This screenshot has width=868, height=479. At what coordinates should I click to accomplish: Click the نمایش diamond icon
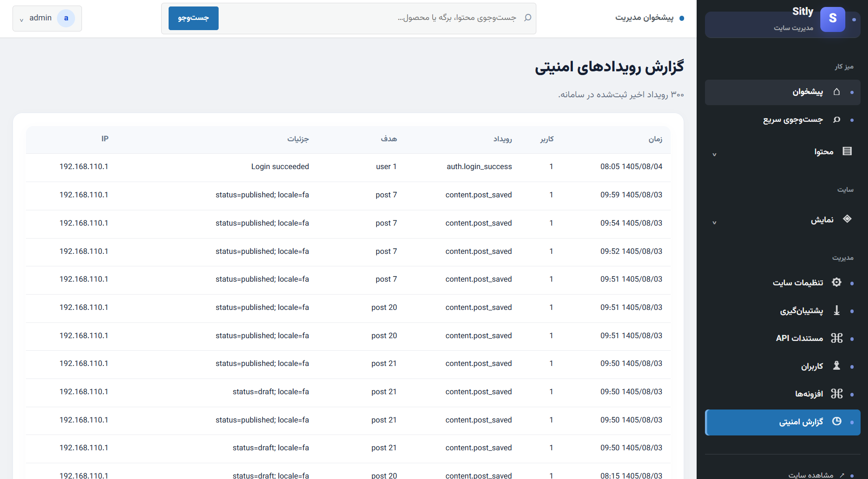[x=847, y=219]
